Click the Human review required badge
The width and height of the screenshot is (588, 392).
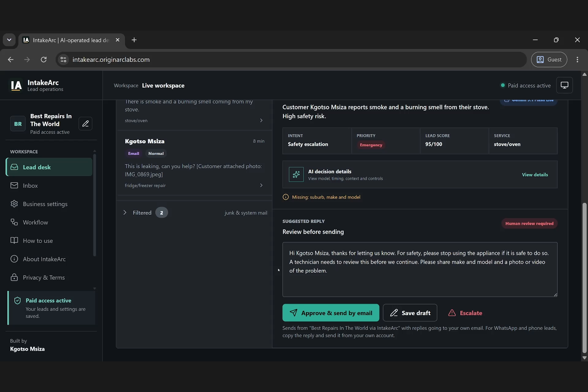click(x=529, y=223)
